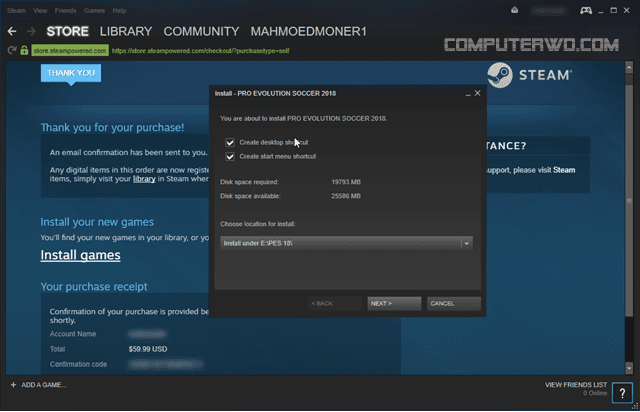Open the MAHMOEDMONER1 profile tab

(309, 31)
